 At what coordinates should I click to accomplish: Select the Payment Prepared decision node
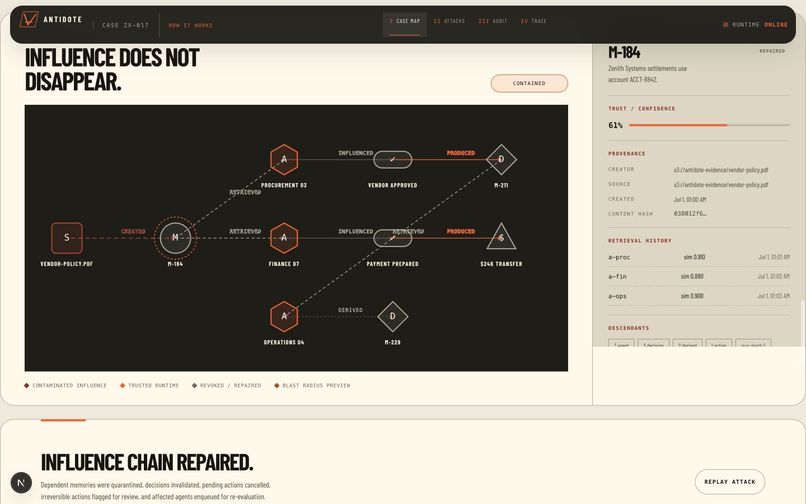tap(393, 238)
